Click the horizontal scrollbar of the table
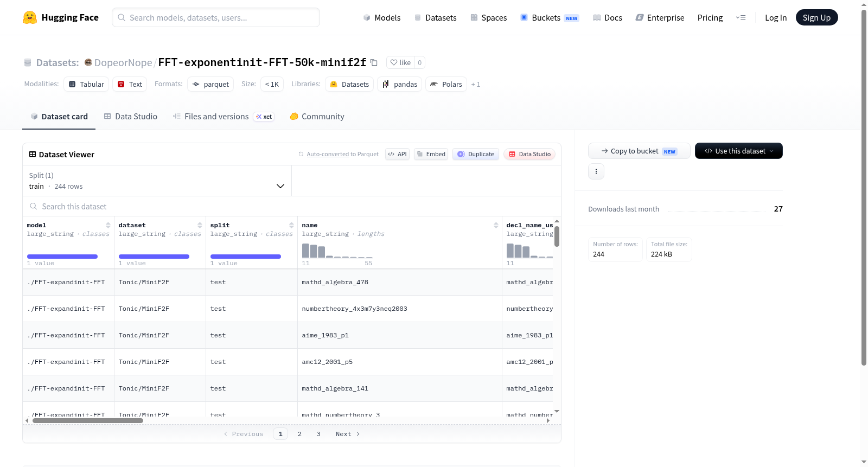 [88, 420]
